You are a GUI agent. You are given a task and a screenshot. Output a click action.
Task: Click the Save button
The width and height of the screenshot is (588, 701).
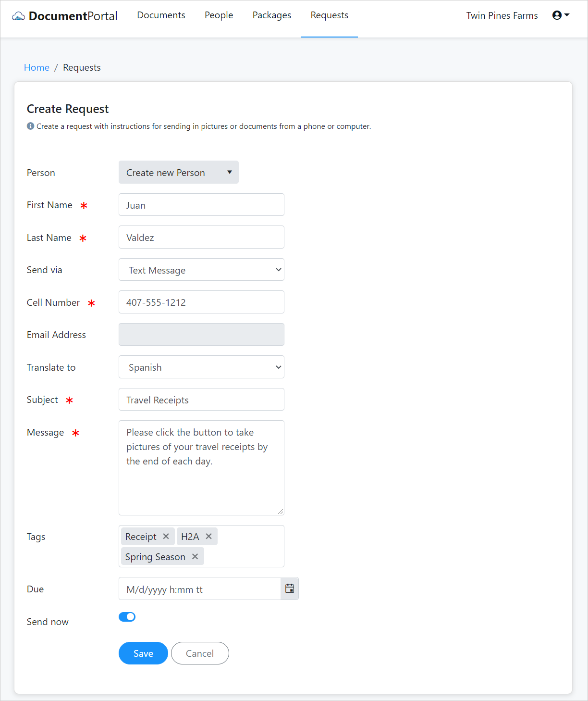143,653
